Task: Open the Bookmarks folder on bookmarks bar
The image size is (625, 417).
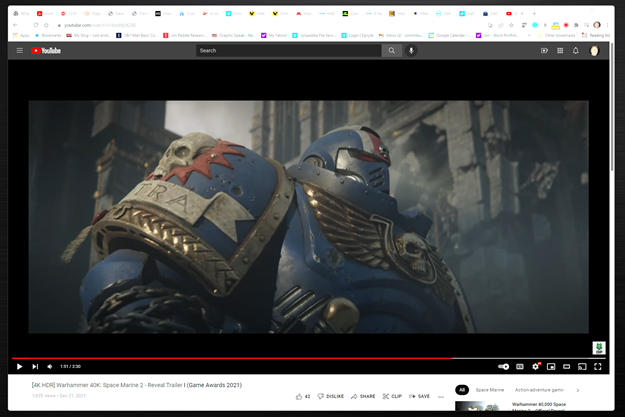Action: point(48,35)
